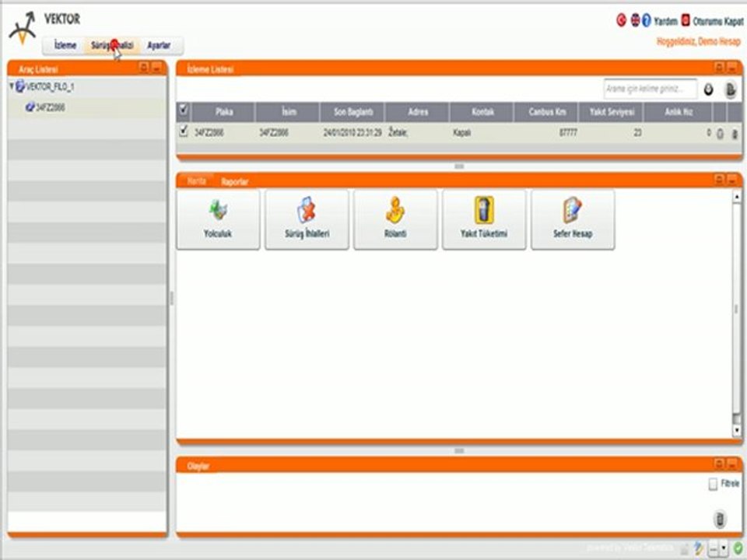
Task: Click the Canbus Km value 87777
Action: tap(568, 133)
